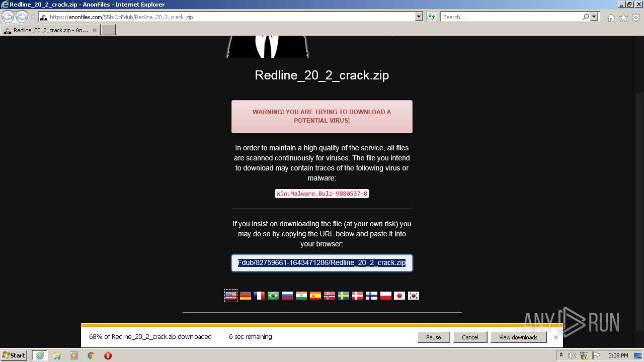Open the browser Home page icon
This screenshot has width=644, height=362.
tap(611, 18)
